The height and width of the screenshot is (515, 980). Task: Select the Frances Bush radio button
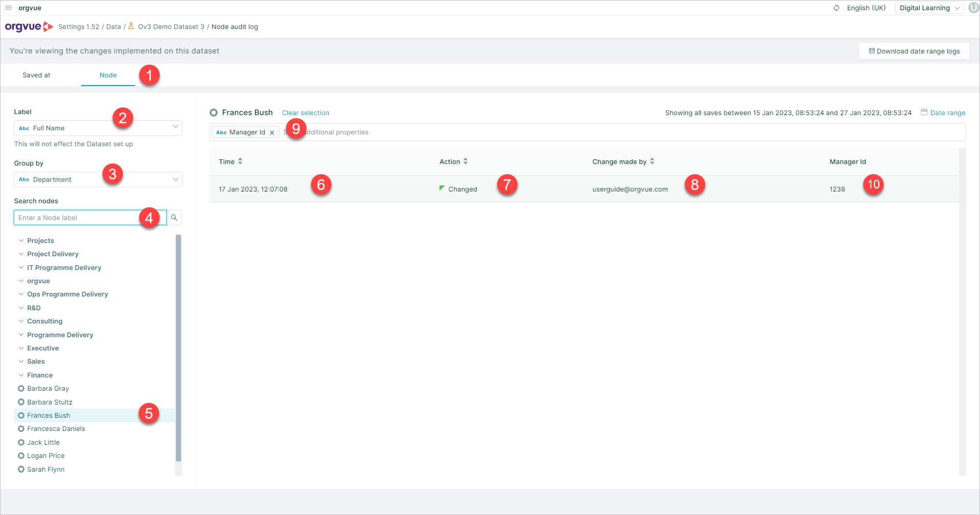point(21,415)
